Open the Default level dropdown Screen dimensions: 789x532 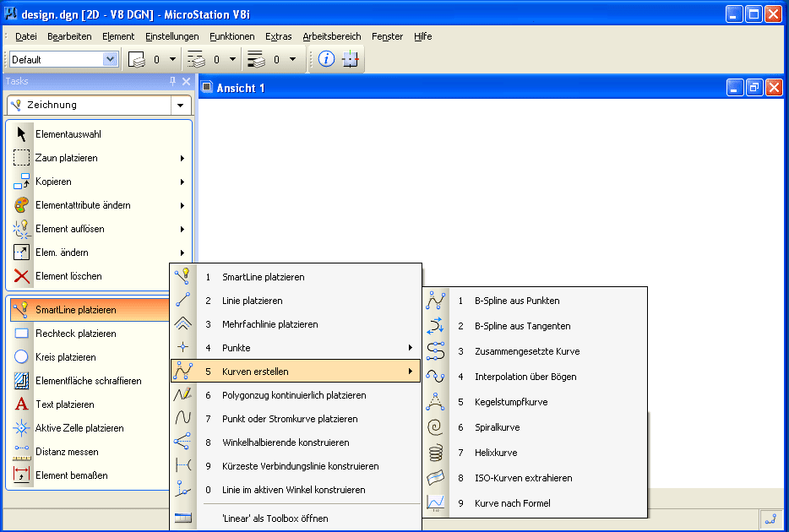[x=110, y=59]
